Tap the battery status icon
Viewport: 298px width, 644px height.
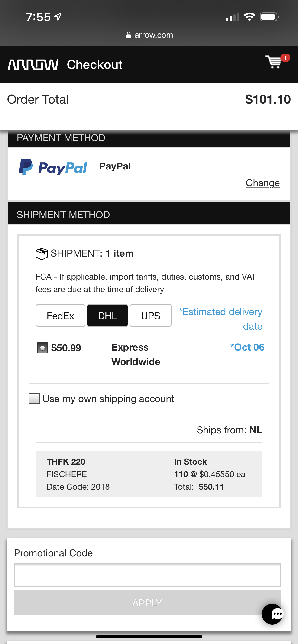click(x=269, y=17)
